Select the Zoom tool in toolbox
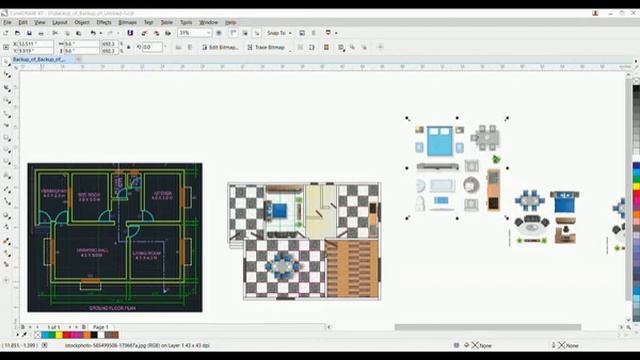Image resolution: width=640 pixels, height=360 pixels. 7,100
